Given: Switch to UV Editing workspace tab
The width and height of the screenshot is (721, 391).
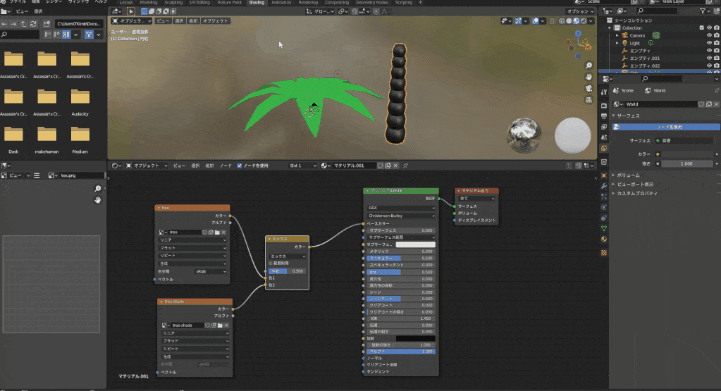Looking at the screenshot, I should click(200, 2).
